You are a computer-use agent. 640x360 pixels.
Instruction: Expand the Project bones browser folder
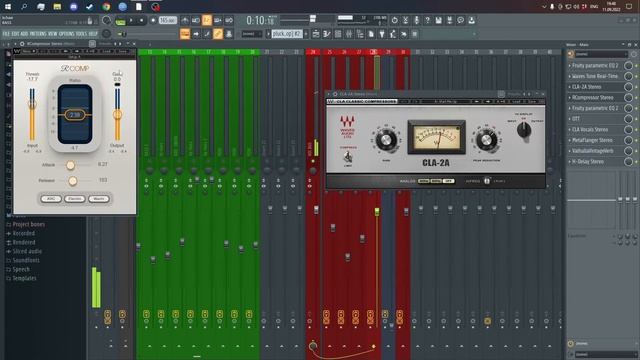tap(29, 224)
